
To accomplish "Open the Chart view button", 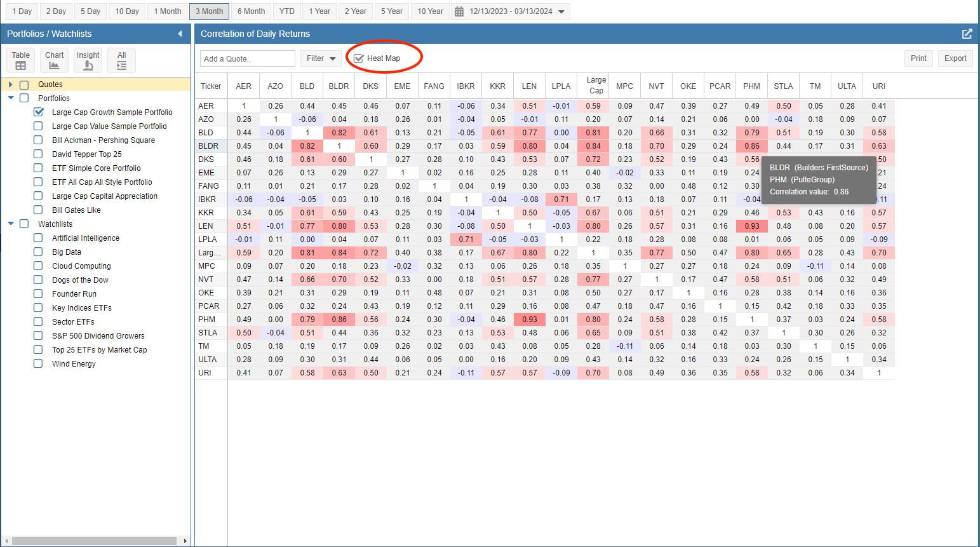I will [x=55, y=60].
